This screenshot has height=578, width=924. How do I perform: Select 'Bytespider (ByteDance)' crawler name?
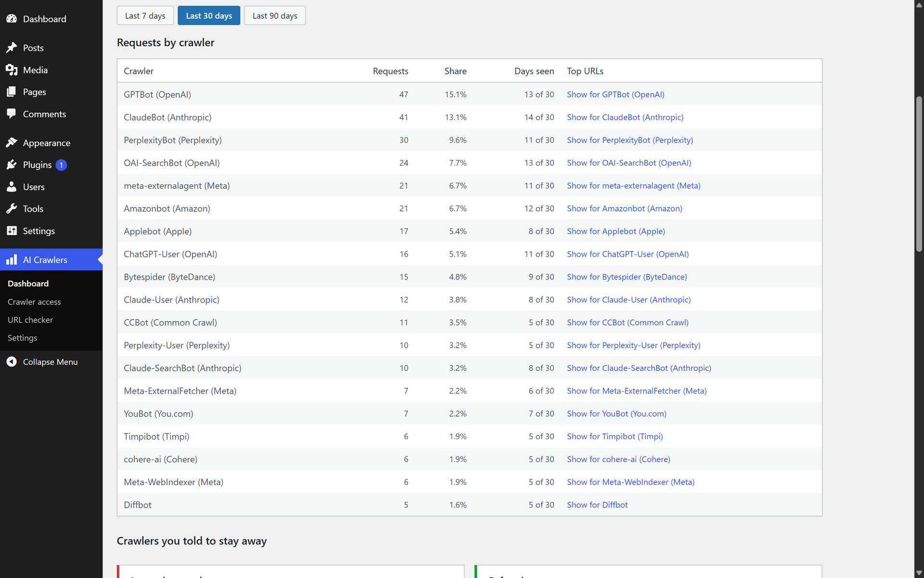169,276
